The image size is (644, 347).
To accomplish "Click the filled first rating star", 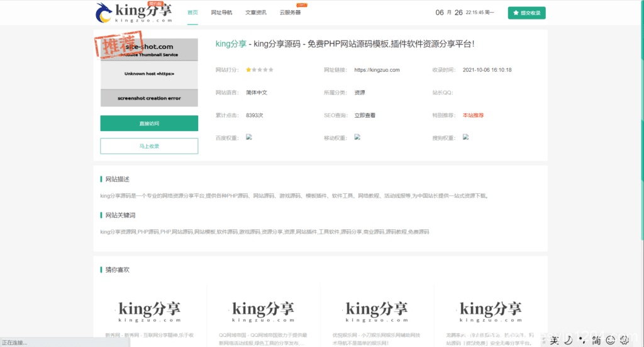I will (248, 70).
